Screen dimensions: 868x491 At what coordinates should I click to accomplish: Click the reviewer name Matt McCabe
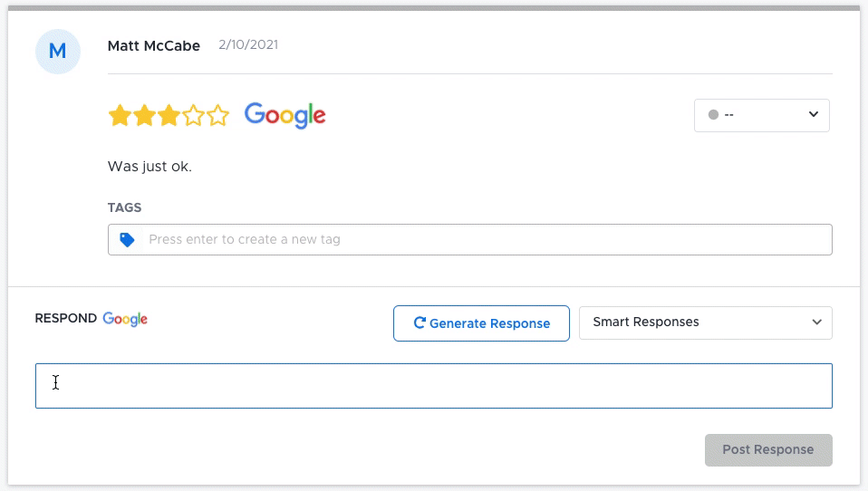[154, 45]
